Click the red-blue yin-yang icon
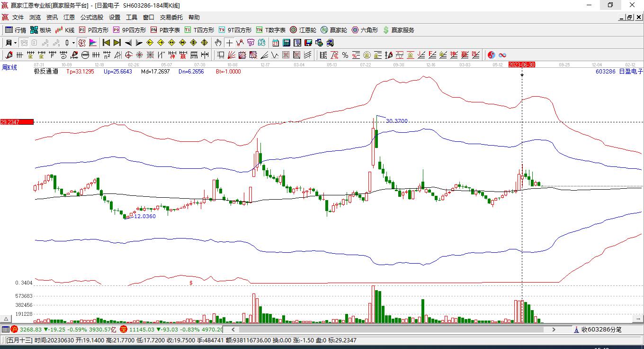The image size is (644, 349). tap(491, 55)
